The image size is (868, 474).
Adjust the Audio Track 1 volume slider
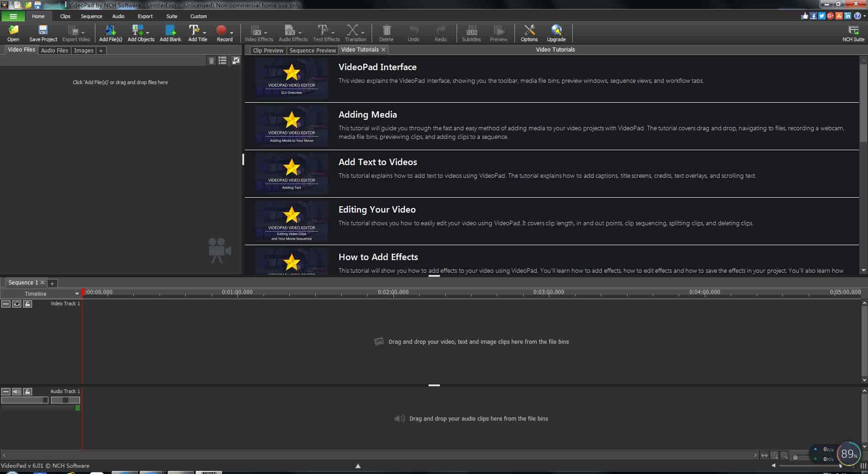(x=25, y=400)
